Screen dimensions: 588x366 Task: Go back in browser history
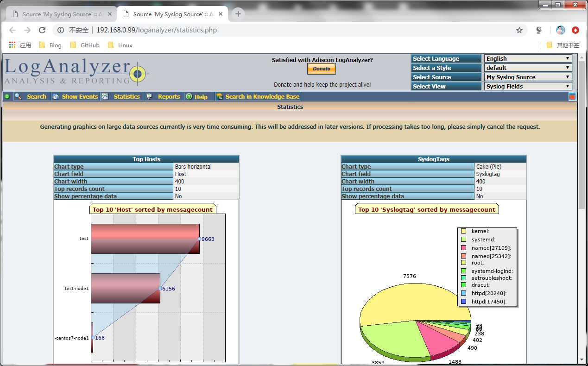tap(13, 30)
